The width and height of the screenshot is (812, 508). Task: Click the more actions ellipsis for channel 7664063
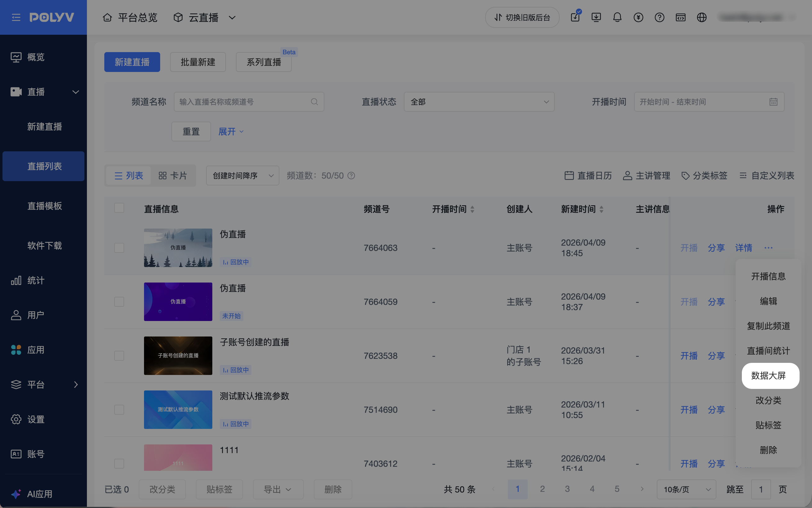768,248
